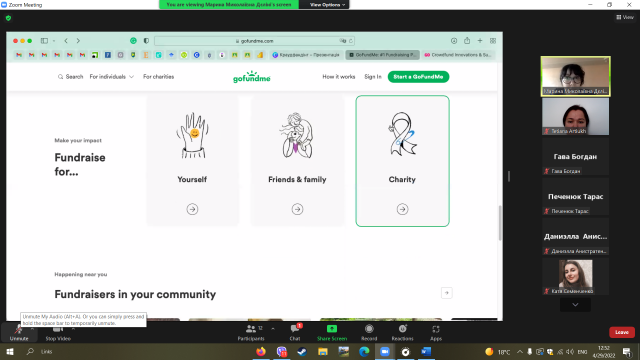
Task: Open ENG language selector
Action: point(582,352)
